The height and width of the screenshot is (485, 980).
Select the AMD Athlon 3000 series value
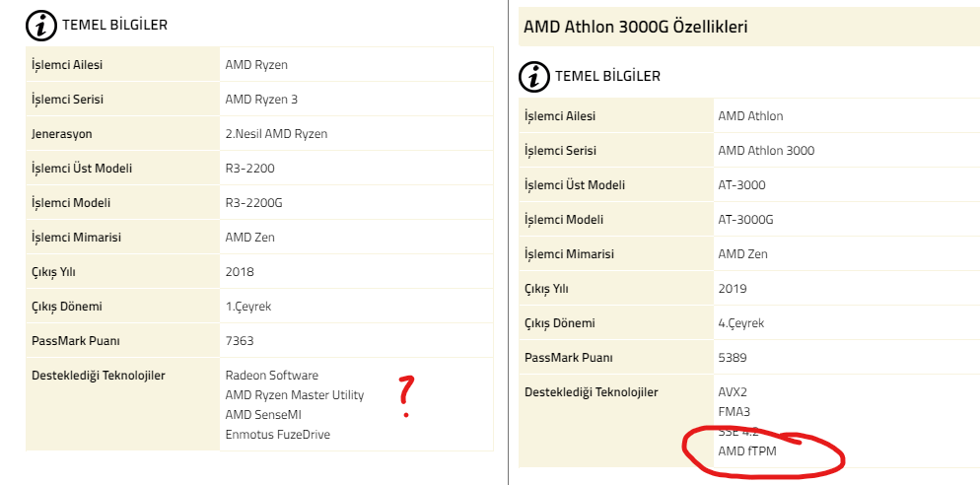coord(766,151)
